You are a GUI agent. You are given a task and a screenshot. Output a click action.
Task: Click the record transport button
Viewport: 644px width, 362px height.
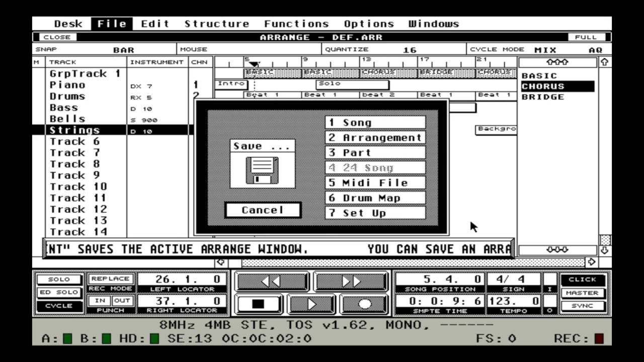[364, 304]
